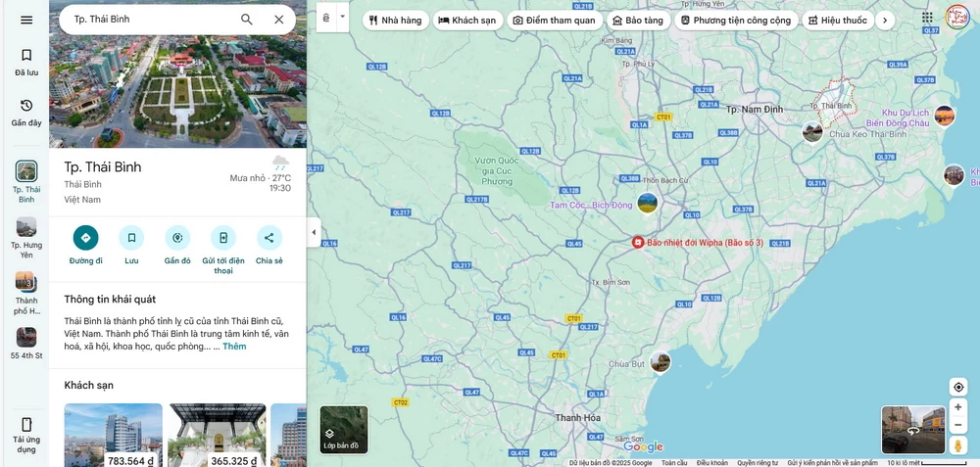This screenshot has height=467, width=980.
Task: Expand more category chips arrow
Action: coord(885,20)
